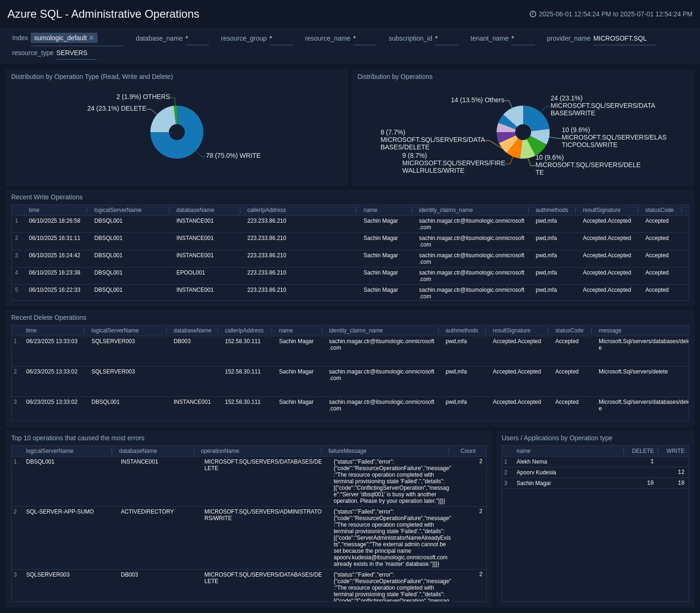Click 06/10/2025 16:31:11 timestamp cell
Viewport: 700px width, 613px height.
(55, 238)
